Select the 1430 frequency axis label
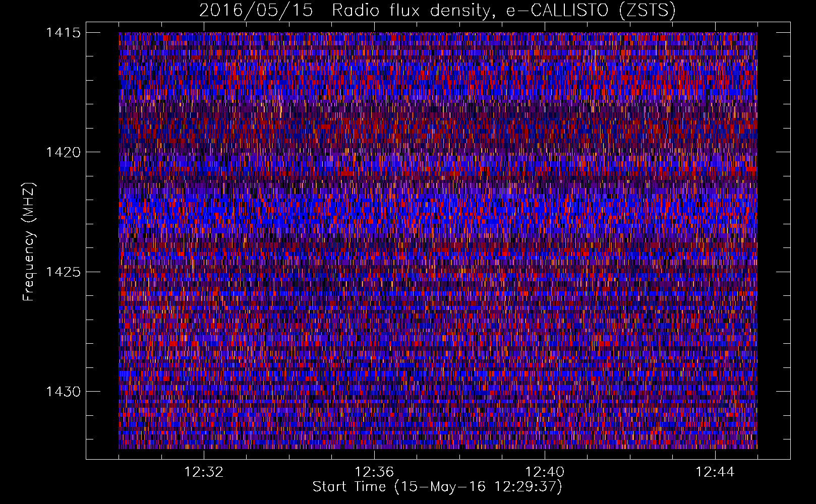The height and width of the screenshot is (504, 816). click(x=63, y=392)
